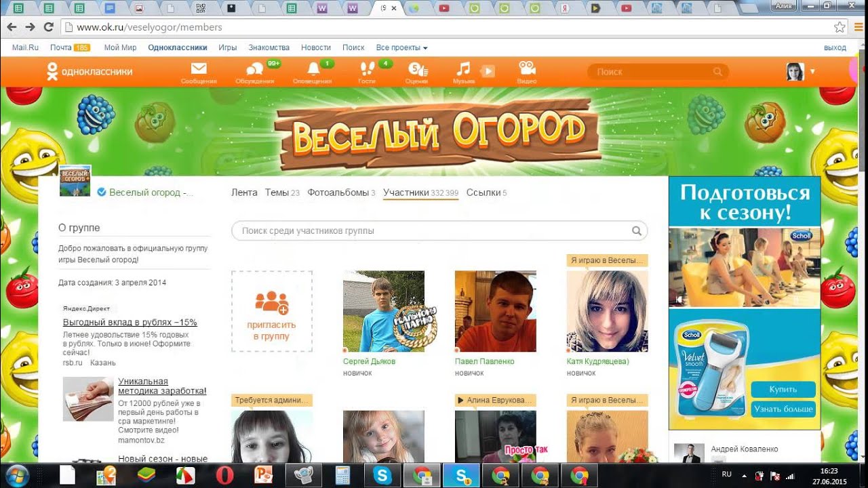
Task: Open Уникальная методика заработка ad link
Action: click(x=162, y=386)
